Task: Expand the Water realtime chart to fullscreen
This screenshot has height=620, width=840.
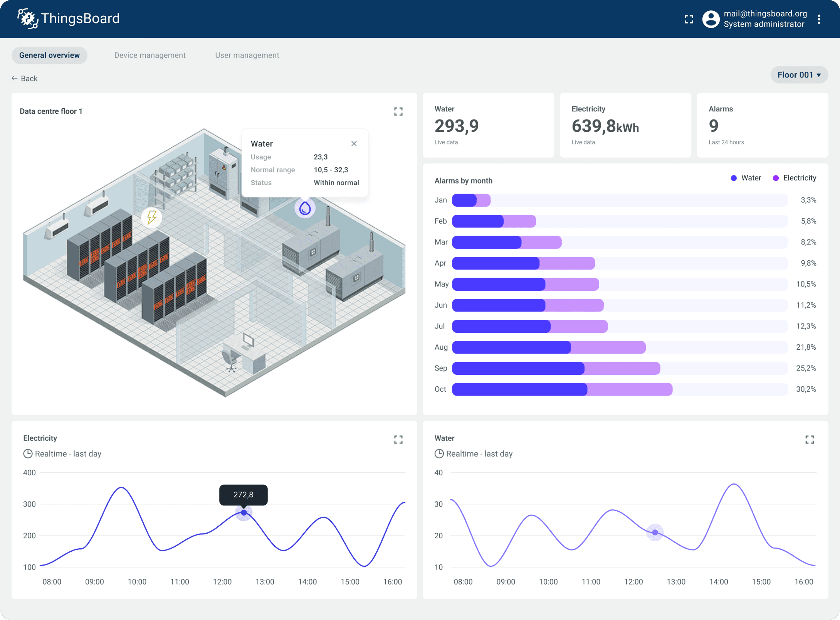Action: (x=810, y=440)
